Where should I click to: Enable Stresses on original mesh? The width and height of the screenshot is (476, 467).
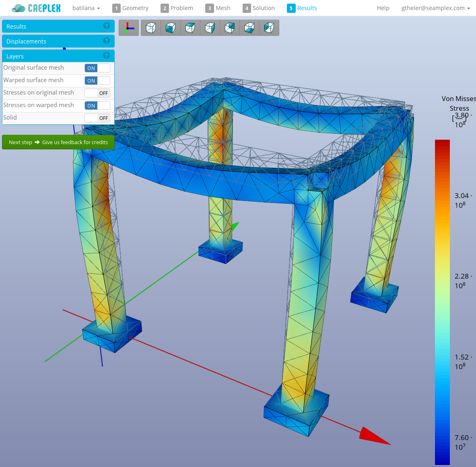click(97, 93)
